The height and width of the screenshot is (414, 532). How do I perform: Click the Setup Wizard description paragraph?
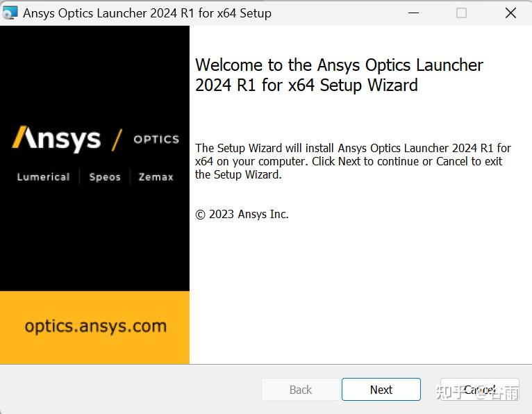click(353, 161)
